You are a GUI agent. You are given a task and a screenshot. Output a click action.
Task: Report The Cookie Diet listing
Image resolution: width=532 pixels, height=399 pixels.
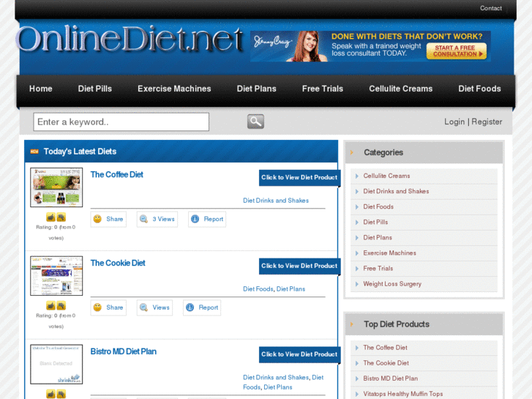pyautogui.click(x=202, y=307)
